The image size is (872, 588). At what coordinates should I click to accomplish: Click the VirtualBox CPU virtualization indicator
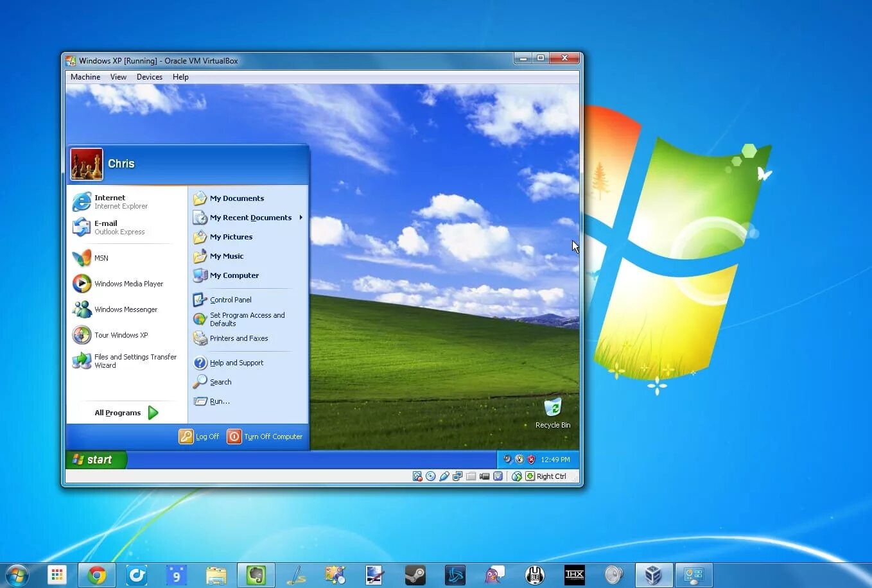tap(498, 476)
